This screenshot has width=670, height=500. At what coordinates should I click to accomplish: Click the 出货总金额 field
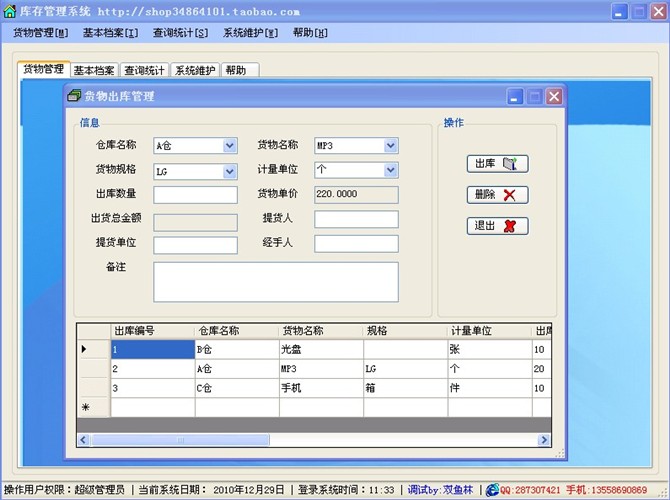[195, 222]
